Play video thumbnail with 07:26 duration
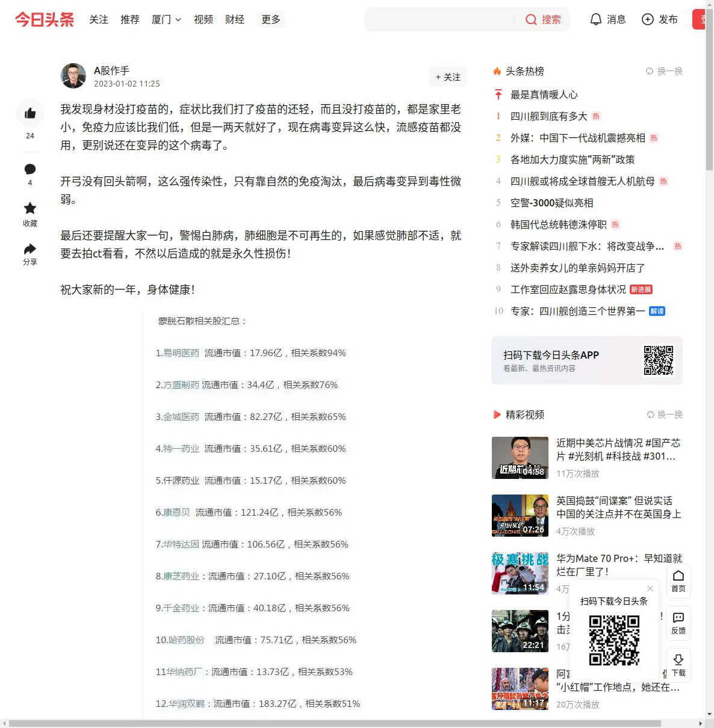This screenshot has height=728, width=714. coord(520,516)
